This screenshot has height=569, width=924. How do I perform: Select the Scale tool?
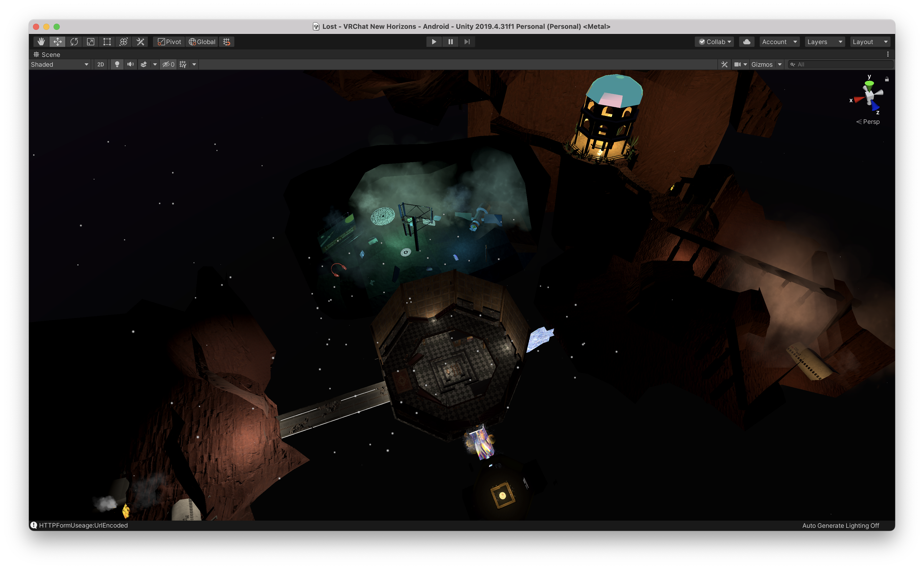coord(90,42)
